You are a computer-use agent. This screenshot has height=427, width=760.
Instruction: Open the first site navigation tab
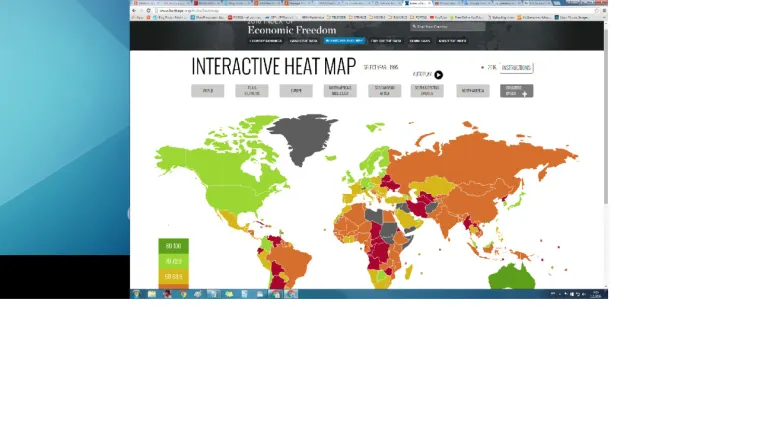264,41
